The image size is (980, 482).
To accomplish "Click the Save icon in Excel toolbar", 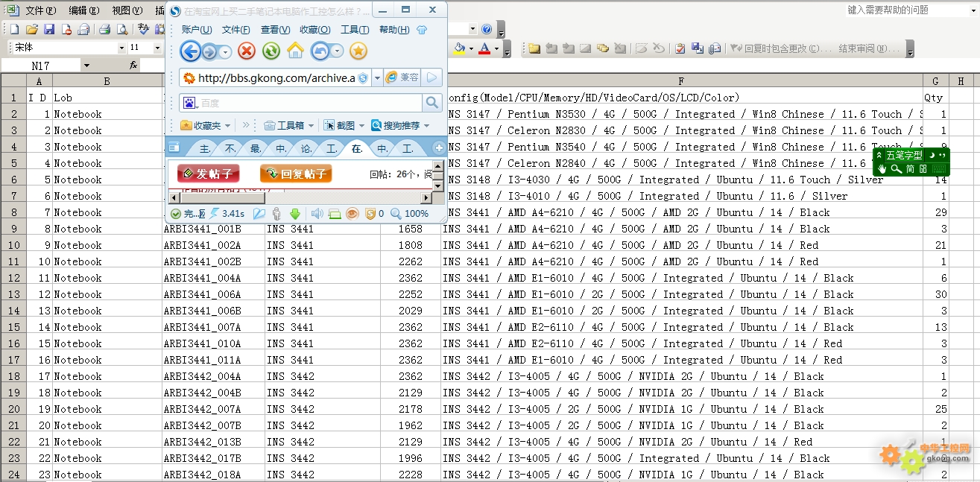I will point(49,29).
